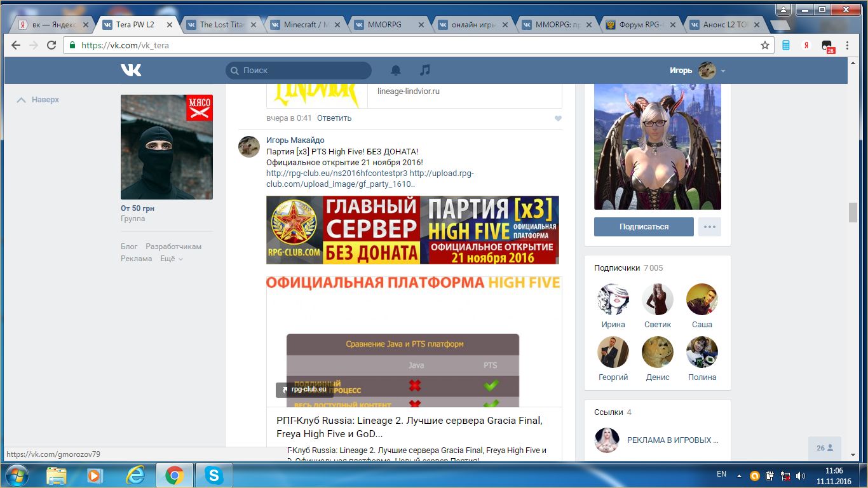Bookmark this page with the star
The height and width of the screenshot is (488, 868).
point(765,45)
